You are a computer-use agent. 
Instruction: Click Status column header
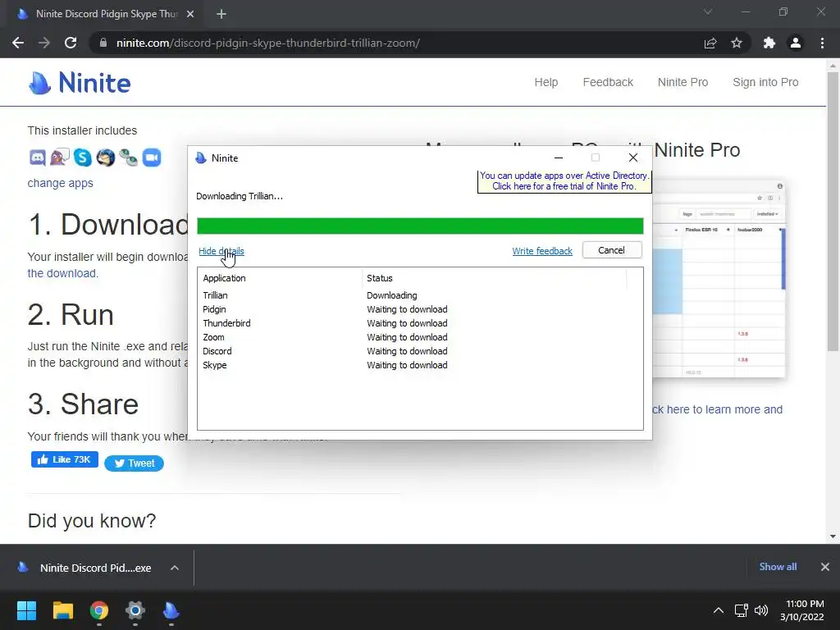pyautogui.click(x=494, y=278)
